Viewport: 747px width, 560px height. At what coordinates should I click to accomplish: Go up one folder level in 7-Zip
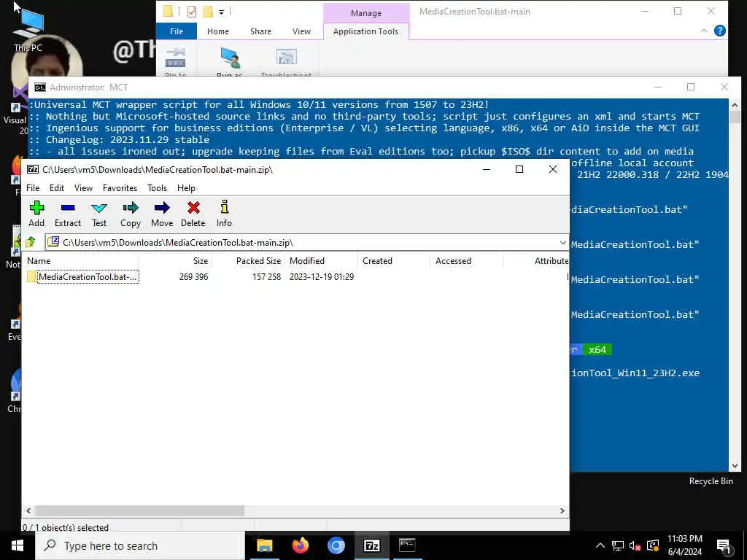point(31,242)
